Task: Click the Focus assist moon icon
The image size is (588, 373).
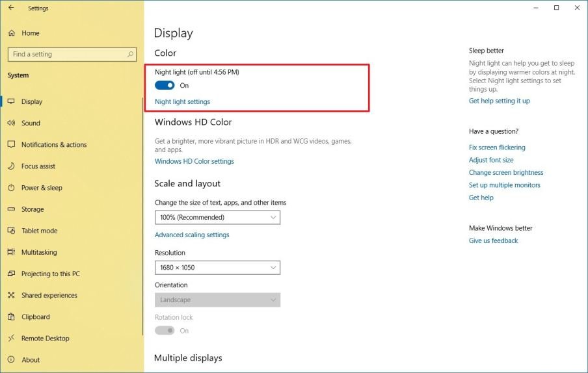Action: click(x=11, y=166)
